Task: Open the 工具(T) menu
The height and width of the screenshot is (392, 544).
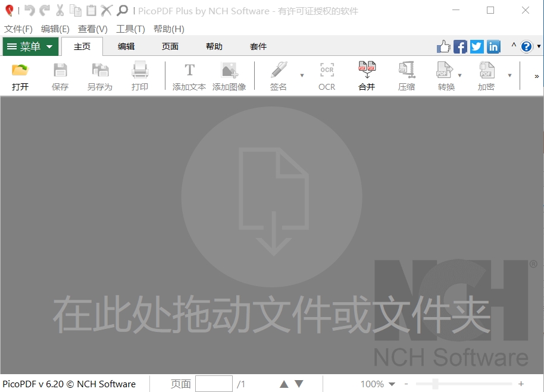Action: [130, 29]
